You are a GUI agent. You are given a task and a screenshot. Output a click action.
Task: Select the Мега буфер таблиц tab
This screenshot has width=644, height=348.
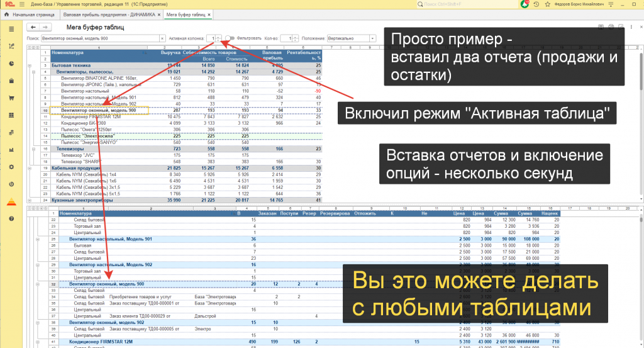point(186,14)
